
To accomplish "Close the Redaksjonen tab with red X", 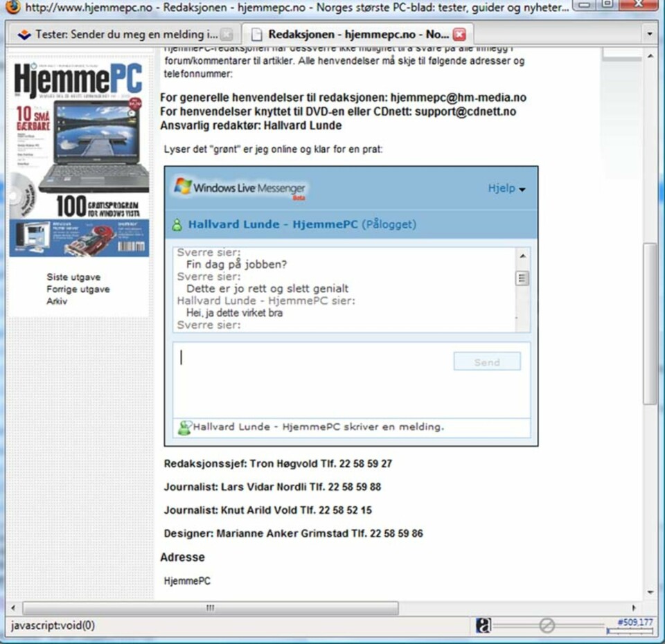I will click(x=459, y=35).
